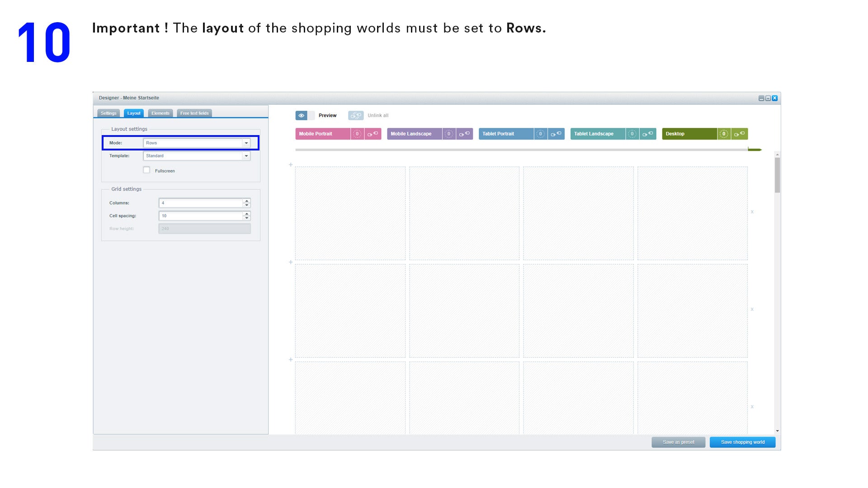Click the Unlink all chain icon
This screenshot has height=488, width=868.
356,116
